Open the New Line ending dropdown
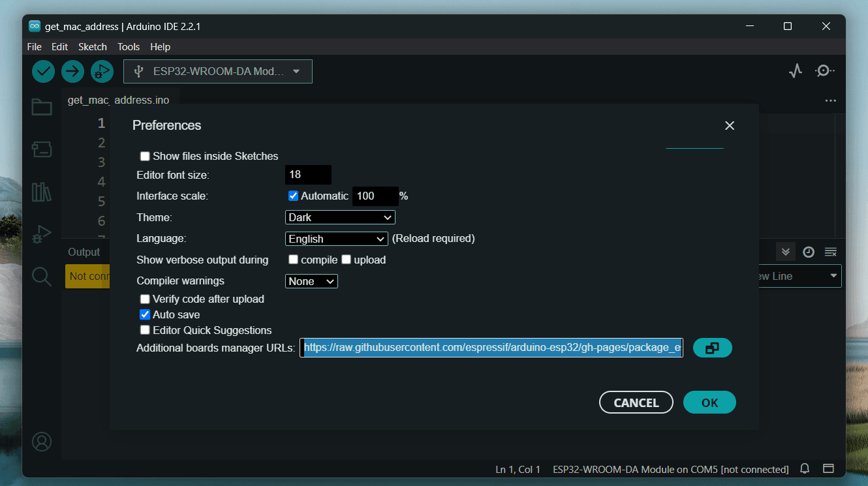This screenshot has width=868, height=486. coord(800,276)
